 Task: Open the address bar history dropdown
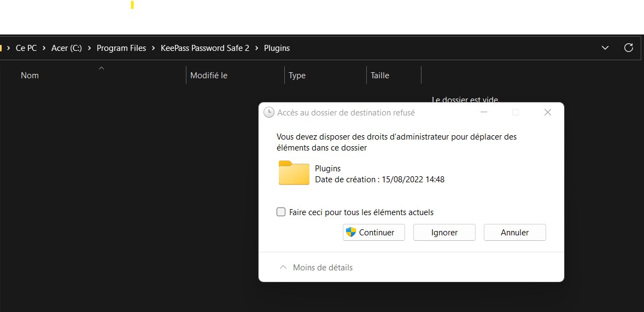pos(605,48)
